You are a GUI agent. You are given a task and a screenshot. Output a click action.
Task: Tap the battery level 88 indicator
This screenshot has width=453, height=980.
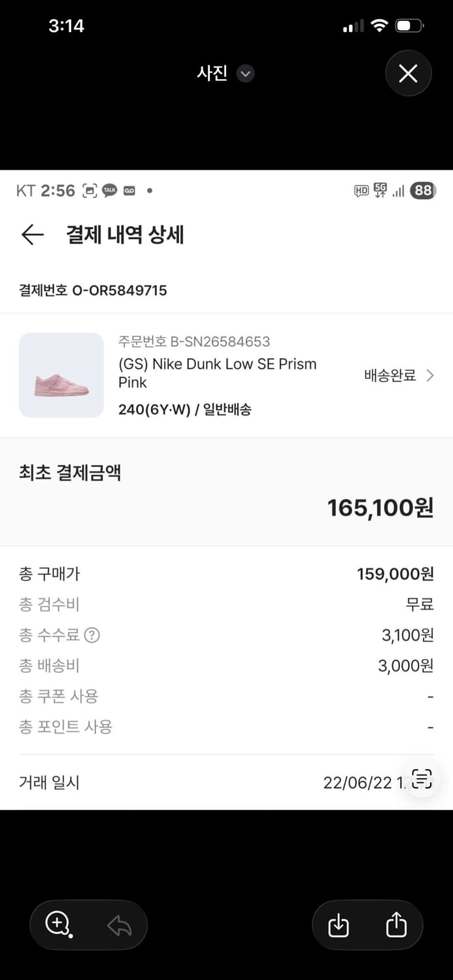coord(423,190)
